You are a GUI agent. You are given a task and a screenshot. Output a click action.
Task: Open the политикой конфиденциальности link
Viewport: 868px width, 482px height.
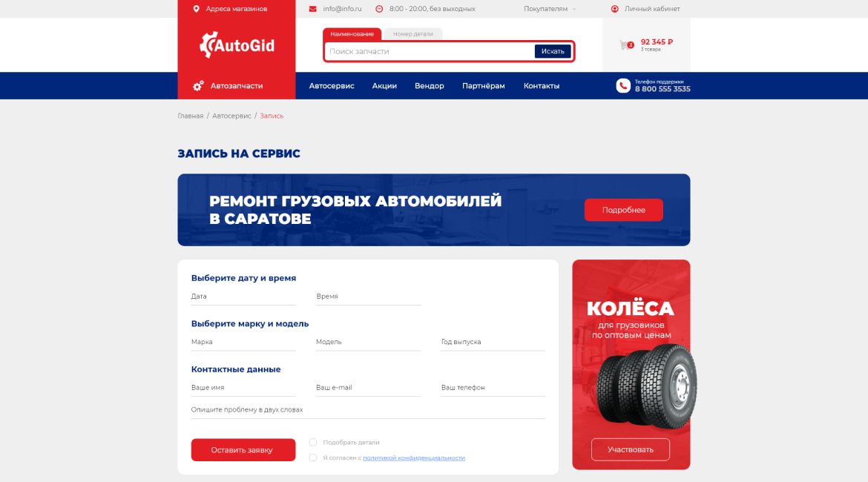coord(413,458)
